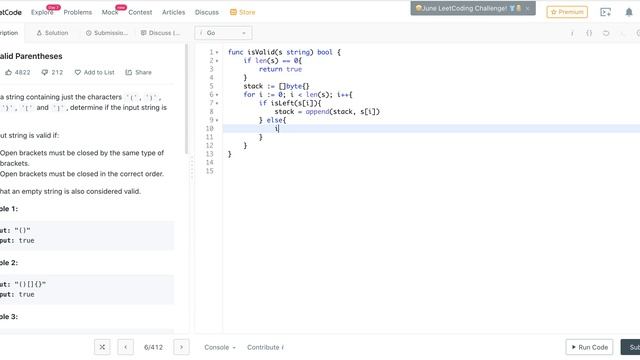Open the Store link
Viewport: 640px width, 360px height.
point(242,12)
